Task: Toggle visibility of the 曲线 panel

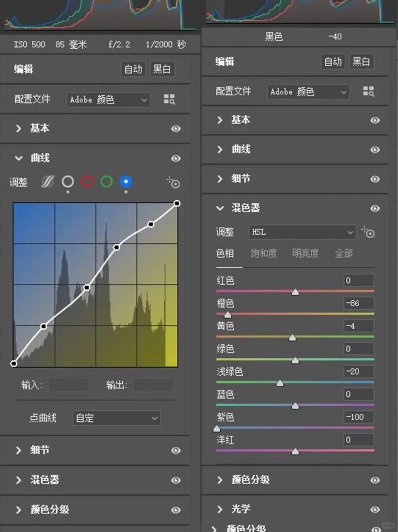Action: pyautogui.click(x=176, y=158)
